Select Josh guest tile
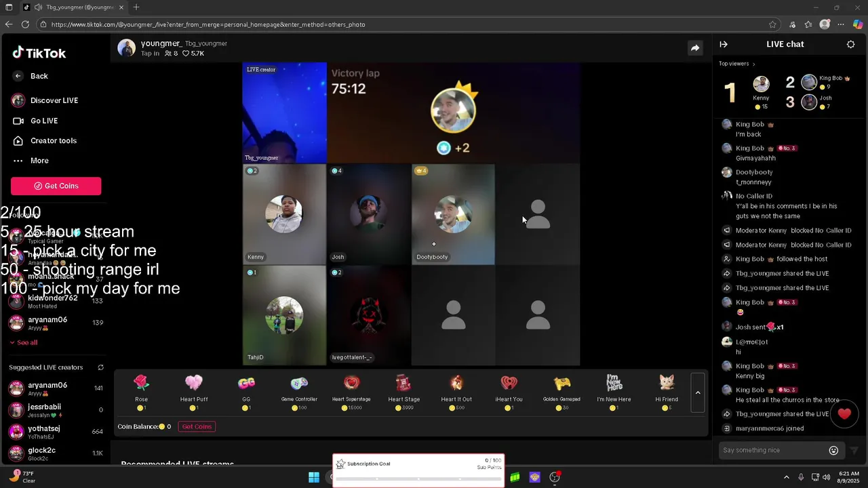 click(x=369, y=214)
